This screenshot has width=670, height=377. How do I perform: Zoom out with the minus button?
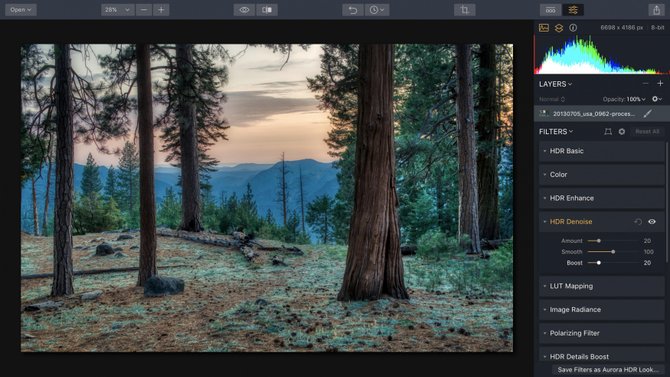coord(144,9)
